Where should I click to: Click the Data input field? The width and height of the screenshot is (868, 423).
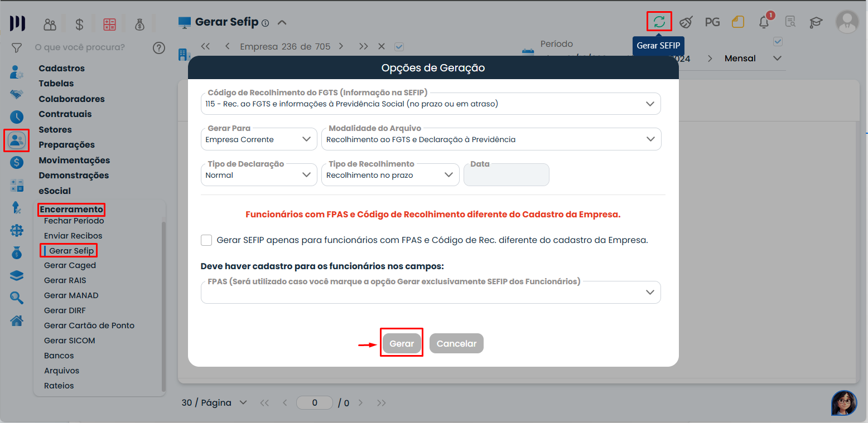pos(507,175)
